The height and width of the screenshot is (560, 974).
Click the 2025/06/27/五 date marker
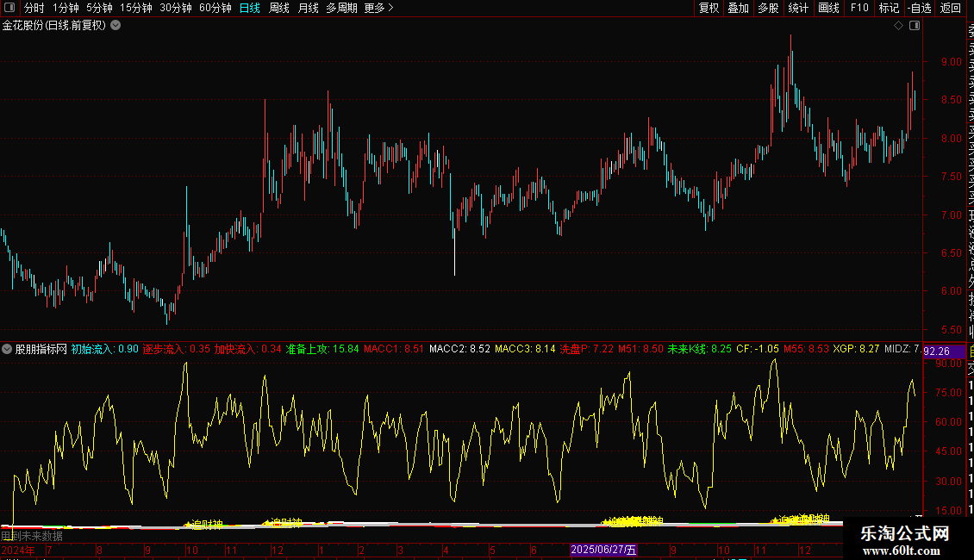click(x=603, y=550)
